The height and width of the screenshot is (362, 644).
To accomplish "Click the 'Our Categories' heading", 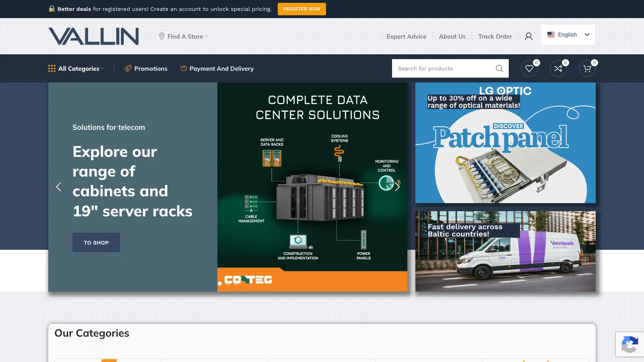I will click(x=92, y=333).
